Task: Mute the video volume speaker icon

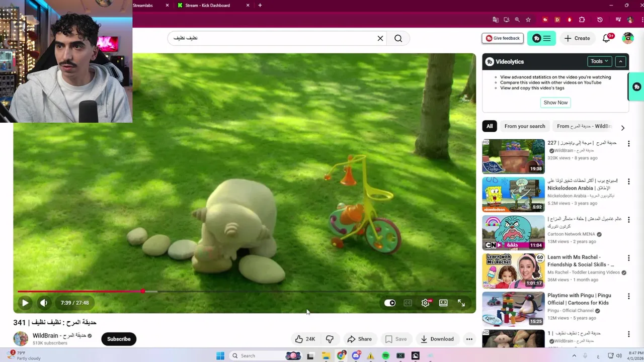Action: [x=44, y=303]
